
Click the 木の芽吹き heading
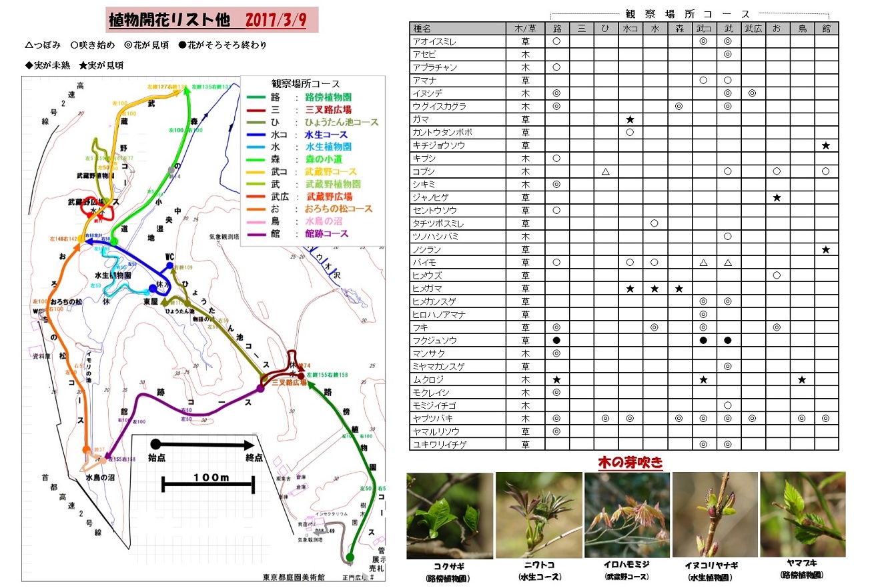pos(630,462)
